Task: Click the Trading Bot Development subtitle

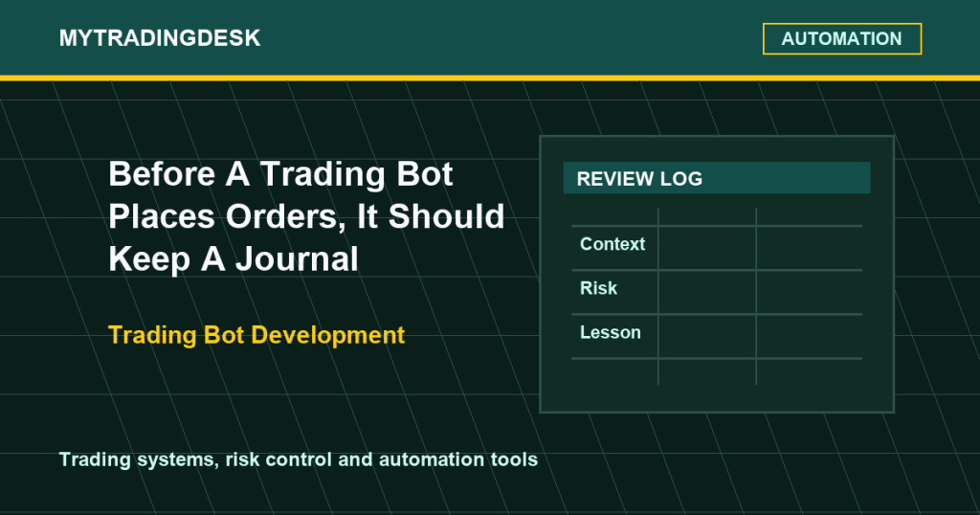Action: [256, 336]
